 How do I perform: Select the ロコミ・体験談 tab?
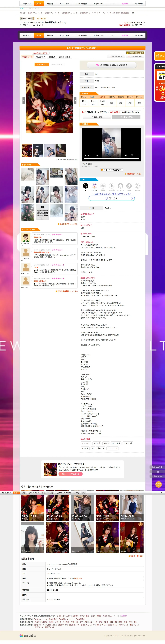click(x=65, y=57)
